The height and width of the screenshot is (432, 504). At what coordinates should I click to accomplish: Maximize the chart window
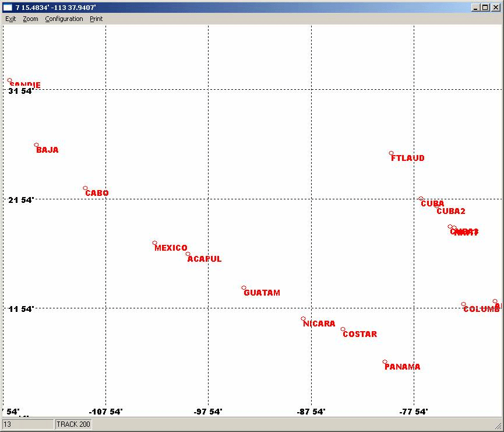click(x=485, y=8)
